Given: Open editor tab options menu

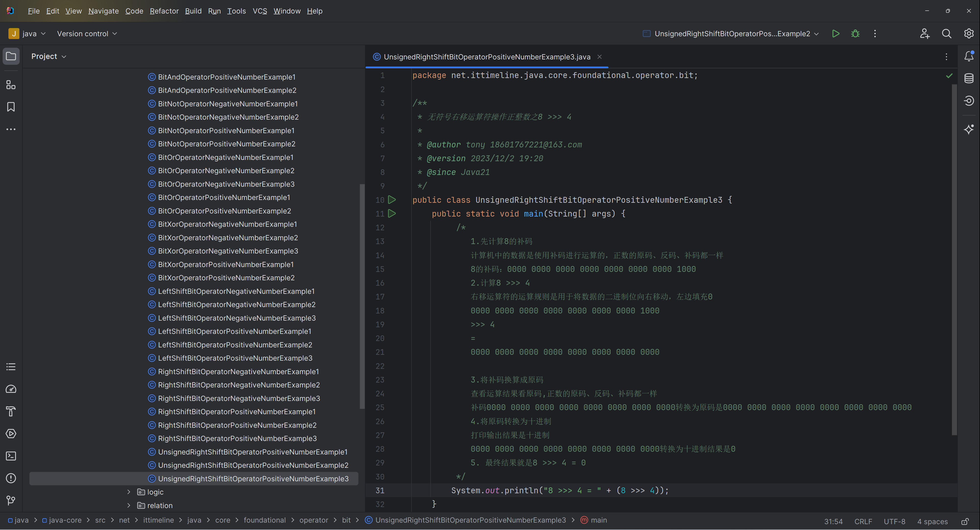Looking at the screenshot, I should 947,57.
